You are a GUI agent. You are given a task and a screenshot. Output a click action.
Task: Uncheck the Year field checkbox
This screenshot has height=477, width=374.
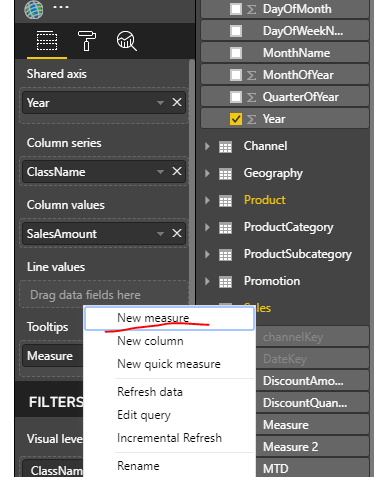[x=236, y=119]
